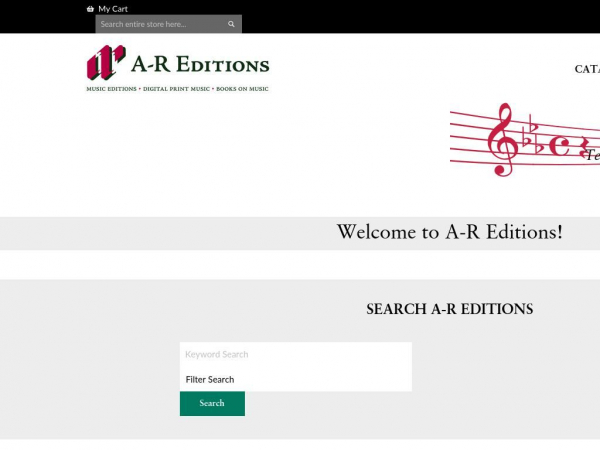The height and width of the screenshot is (450, 600).
Task: Open the partially visible Catalog menu
Action: click(587, 69)
